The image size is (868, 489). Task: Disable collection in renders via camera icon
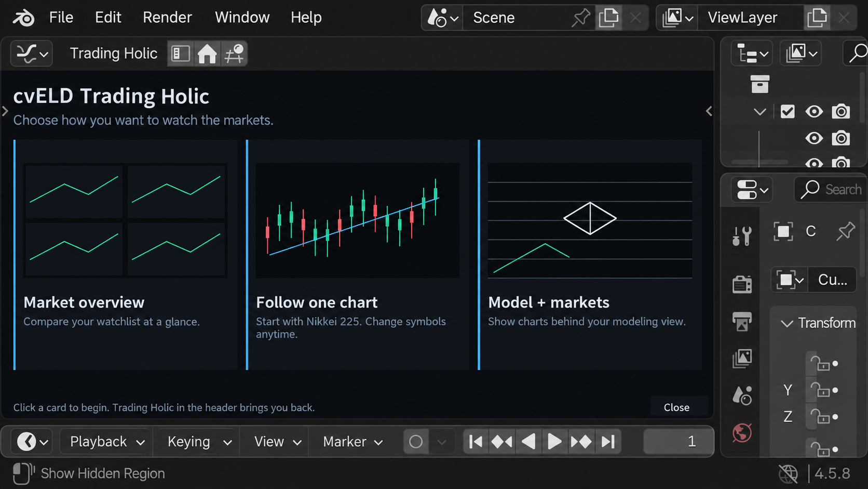point(841,111)
